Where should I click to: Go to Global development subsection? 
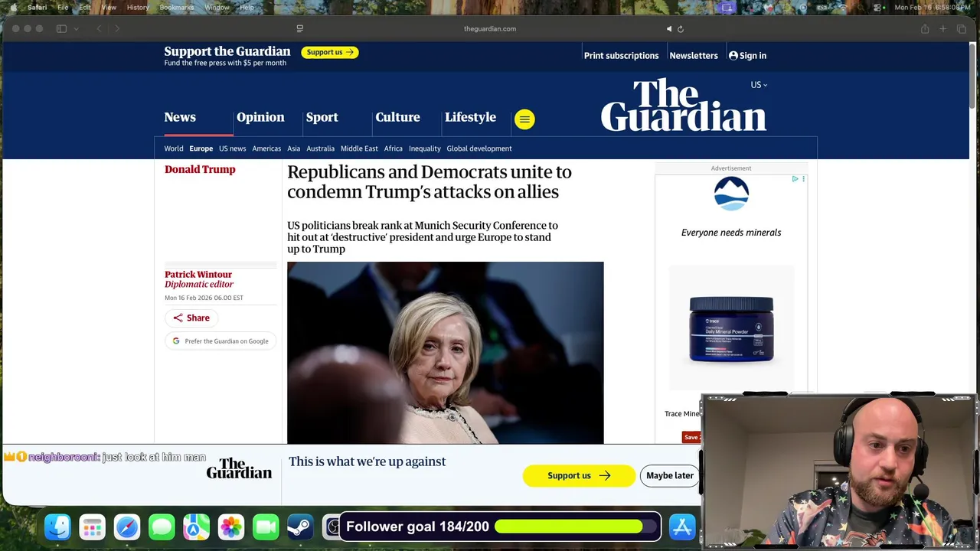pyautogui.click(x=479, y=148)
